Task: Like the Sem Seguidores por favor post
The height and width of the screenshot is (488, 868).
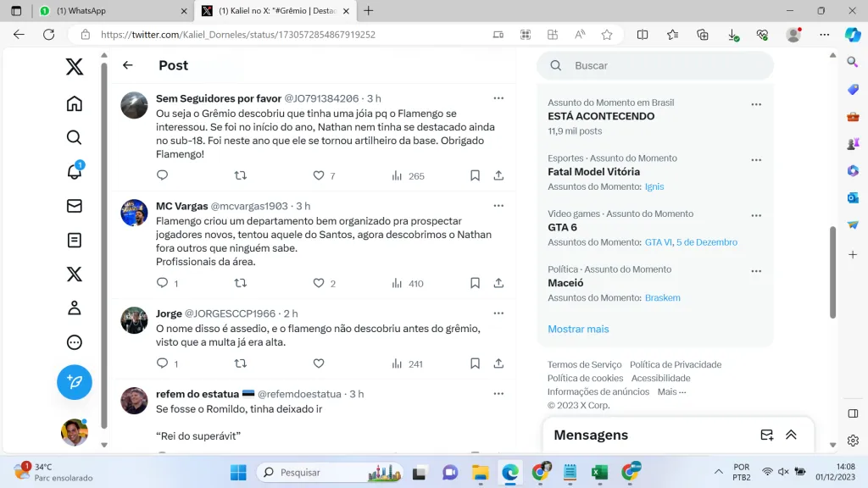Action: pos(319,175)
